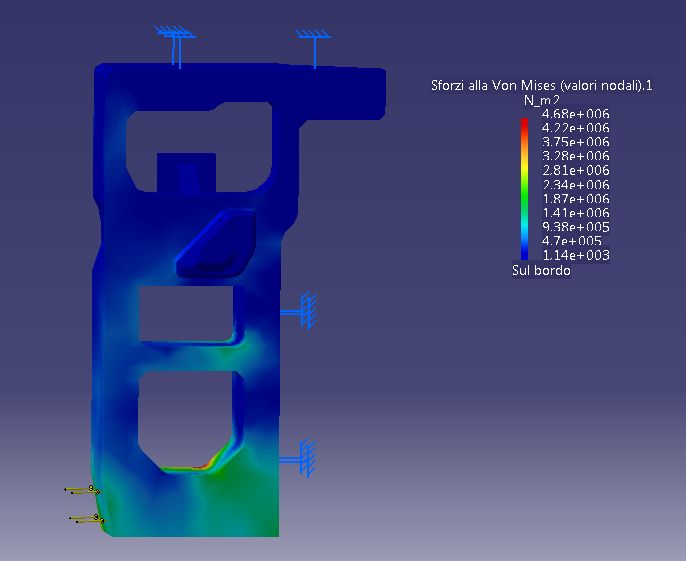The width and height of the screenshot is (686, 561).
Task: Click the minimum value 1.14e+003
Action: pos(575,255)
